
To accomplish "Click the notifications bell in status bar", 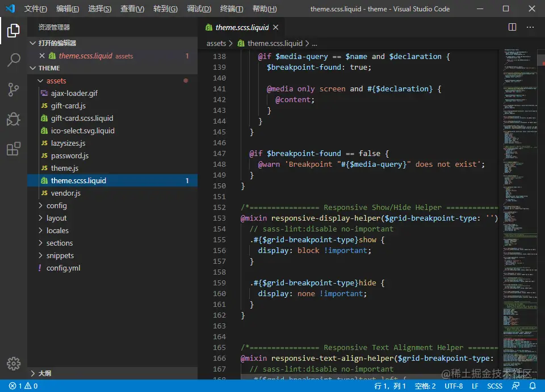I will click(x=533, y=386).
